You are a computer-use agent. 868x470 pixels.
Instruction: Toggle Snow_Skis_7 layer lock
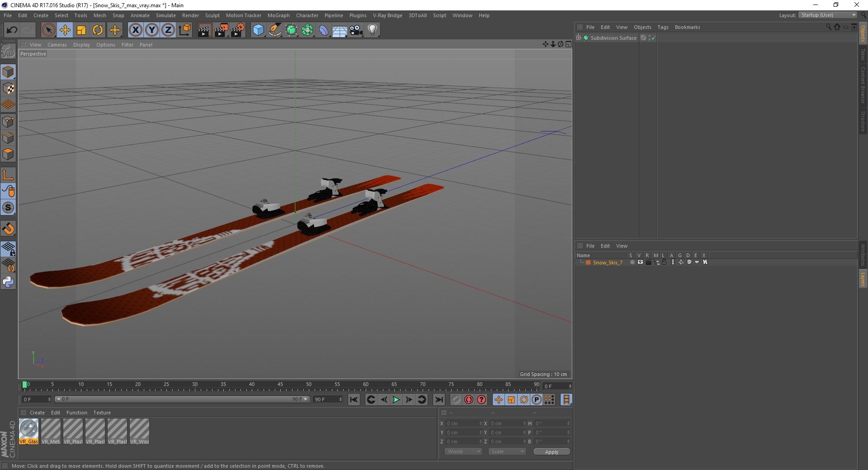point(664,262)
